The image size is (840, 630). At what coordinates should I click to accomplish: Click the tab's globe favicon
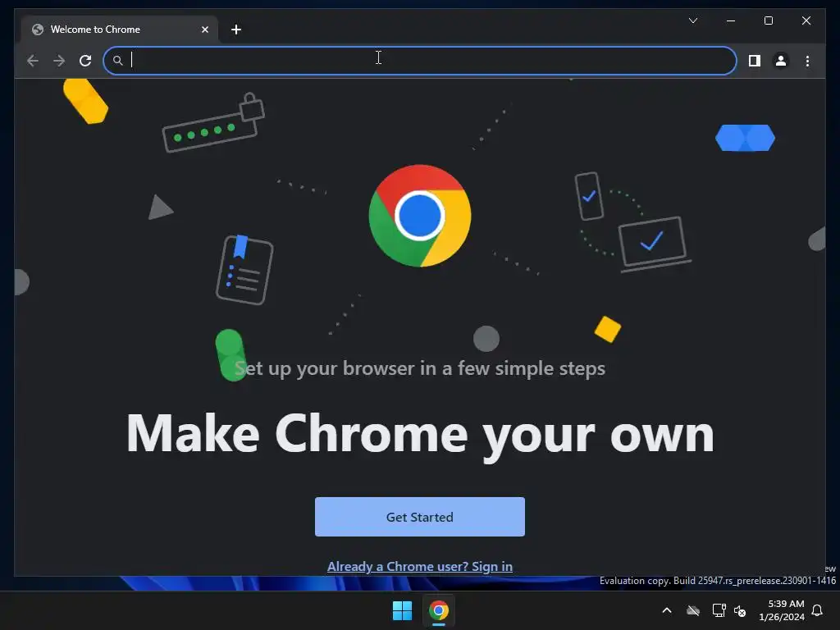point(38,30)
